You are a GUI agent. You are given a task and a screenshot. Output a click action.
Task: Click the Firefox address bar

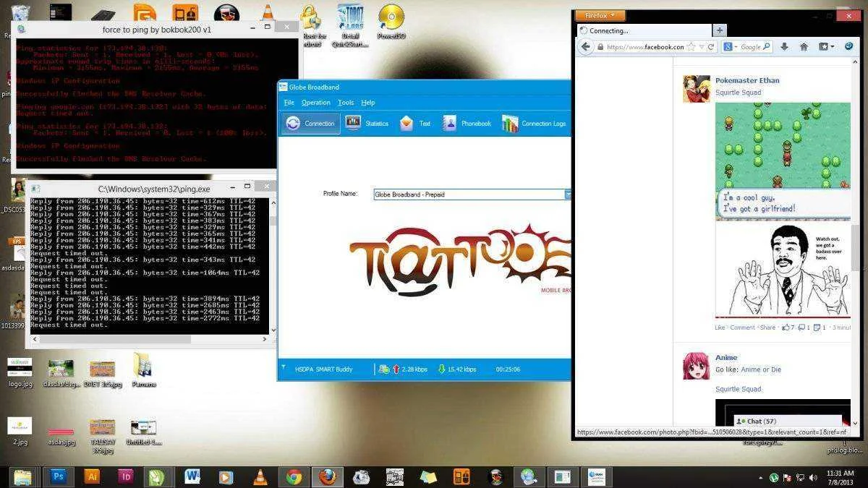coord(645,47)
